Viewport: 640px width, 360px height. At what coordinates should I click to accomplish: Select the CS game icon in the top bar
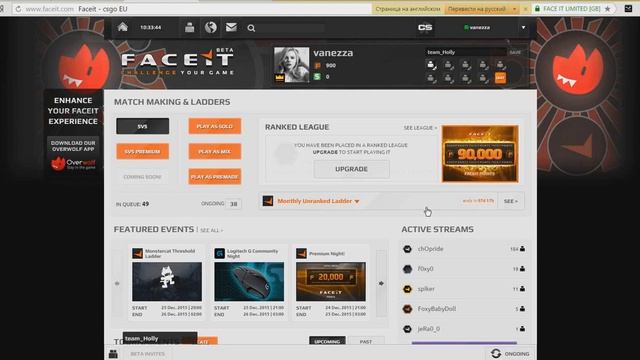point(425,27)
